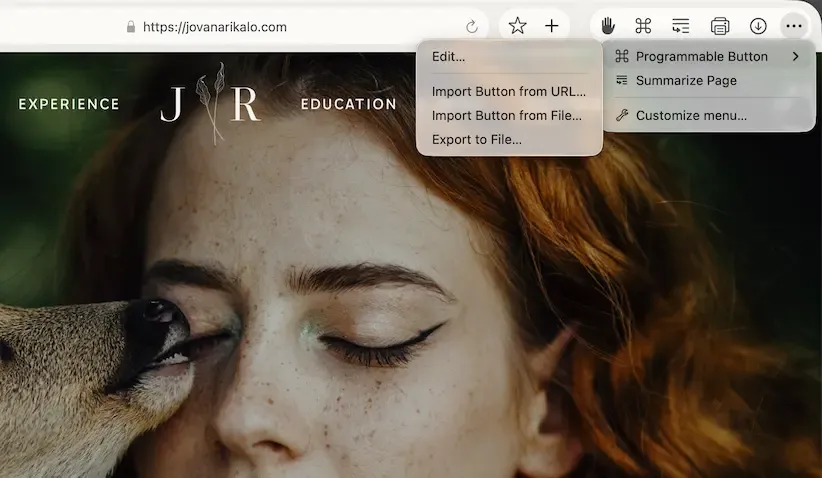Image resolution: width=822 pixels, height=478 pixels.
Task: Select Edit… in the submenu
Action: point(509,56)
